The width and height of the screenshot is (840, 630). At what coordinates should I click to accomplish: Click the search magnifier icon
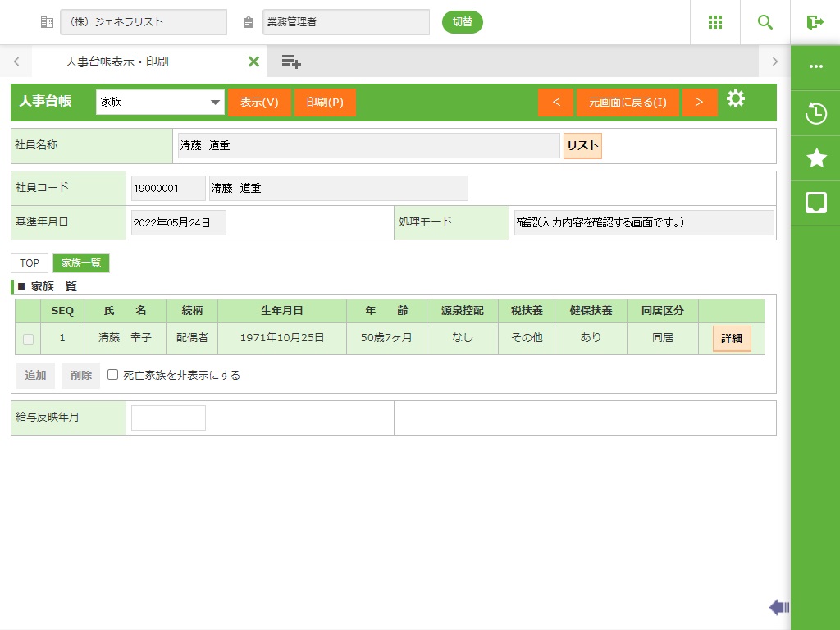765,22
